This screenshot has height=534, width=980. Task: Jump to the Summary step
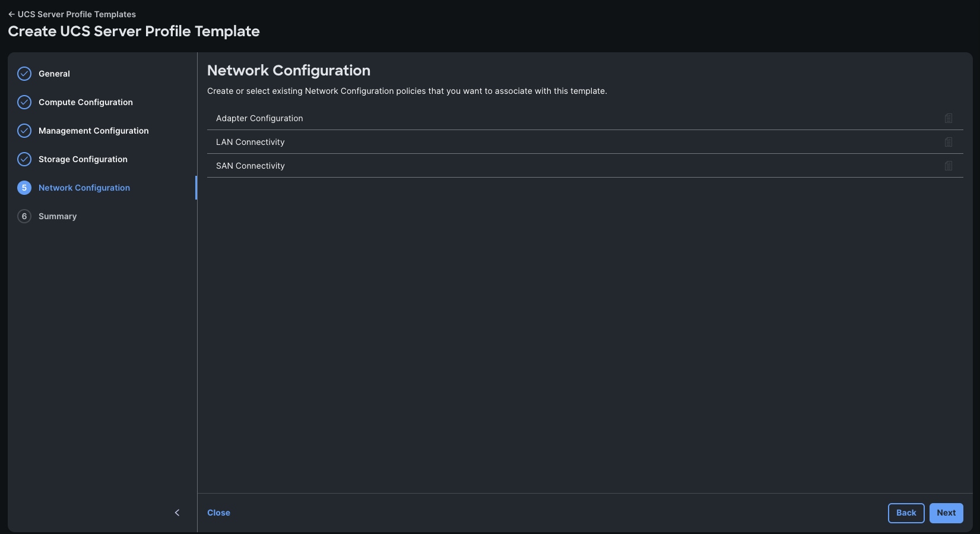(x=58, y=216)
